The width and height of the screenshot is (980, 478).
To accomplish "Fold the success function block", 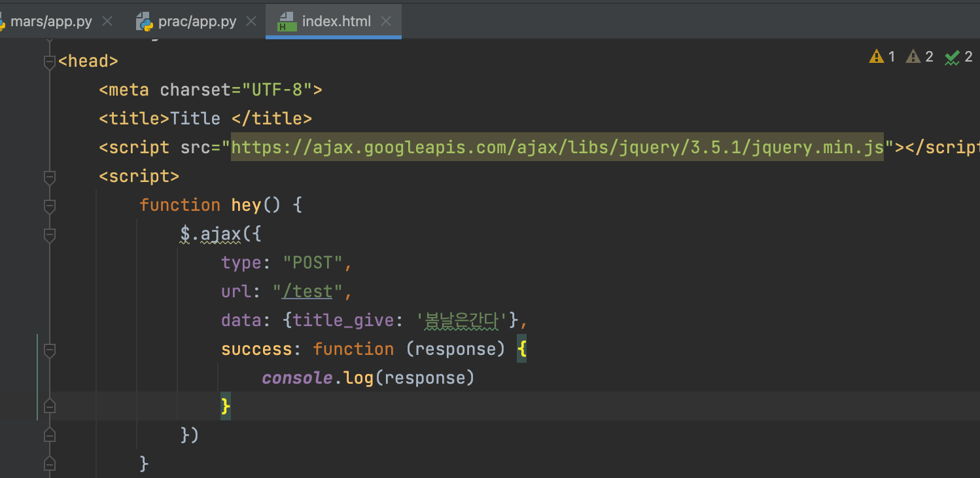I will pos(49,350).
